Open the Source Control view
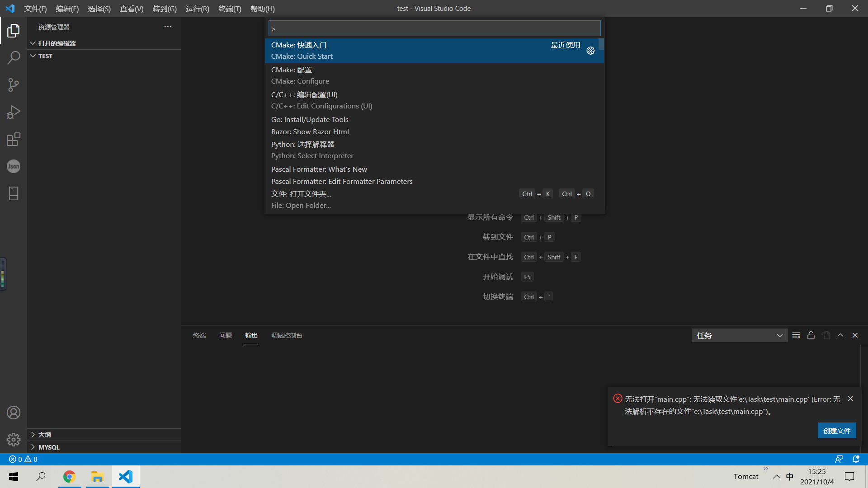868x488 pixels. click(14, 84)
